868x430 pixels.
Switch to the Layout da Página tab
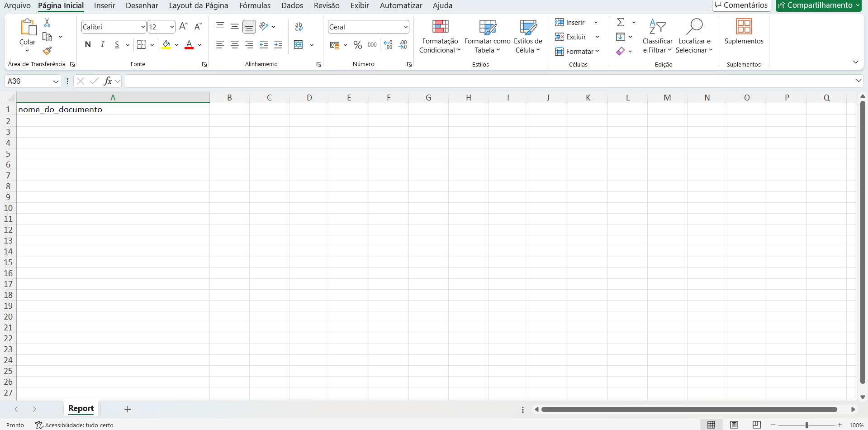point(199,5)
